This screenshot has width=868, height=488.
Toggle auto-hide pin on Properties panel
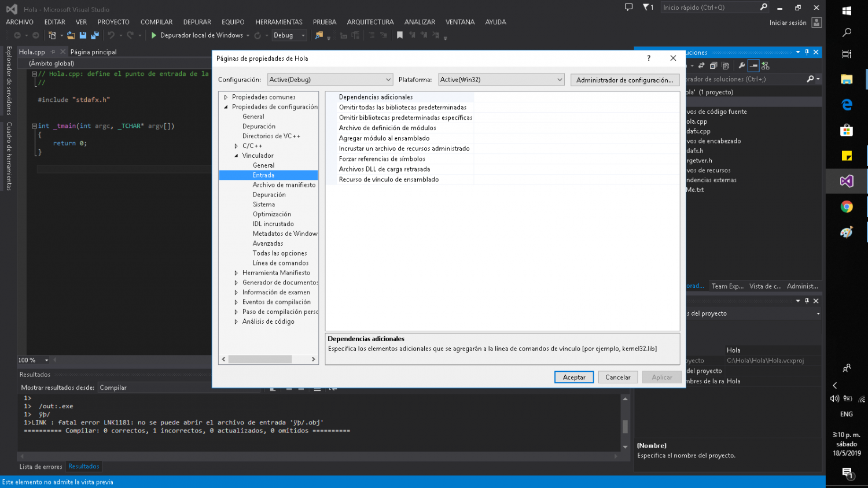coord(807,301)
